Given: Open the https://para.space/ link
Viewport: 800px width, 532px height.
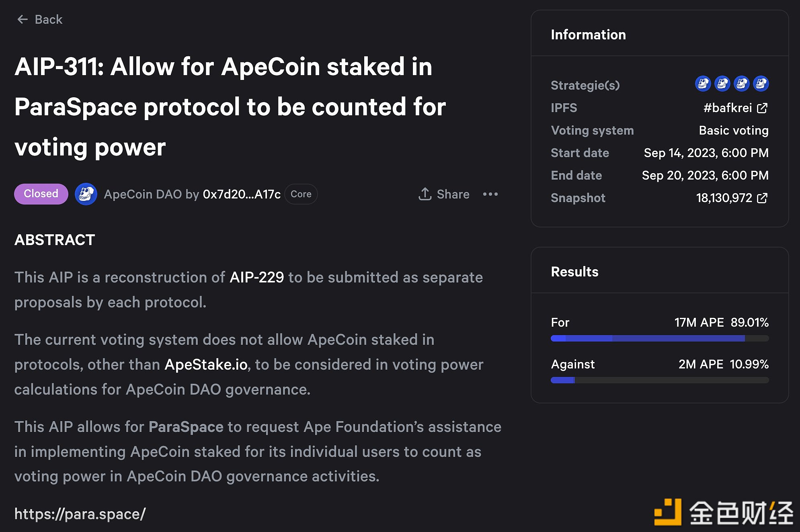Looking at the screenshot, I should pyautogui.click(x=80, y=514).
